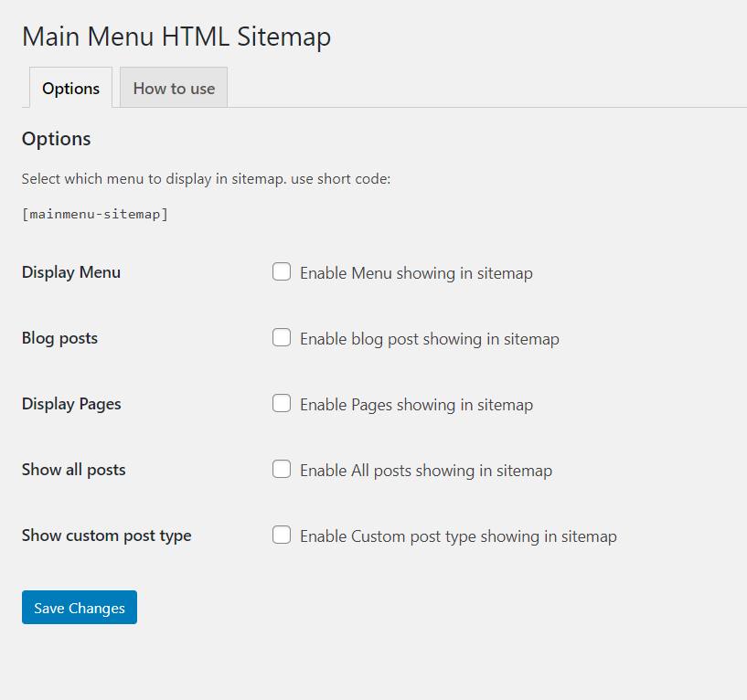Click the Blog posts row label
Image resolution: width=747 pixels, height=700 pixels.
pyautogui.click(x=59, y=338)
